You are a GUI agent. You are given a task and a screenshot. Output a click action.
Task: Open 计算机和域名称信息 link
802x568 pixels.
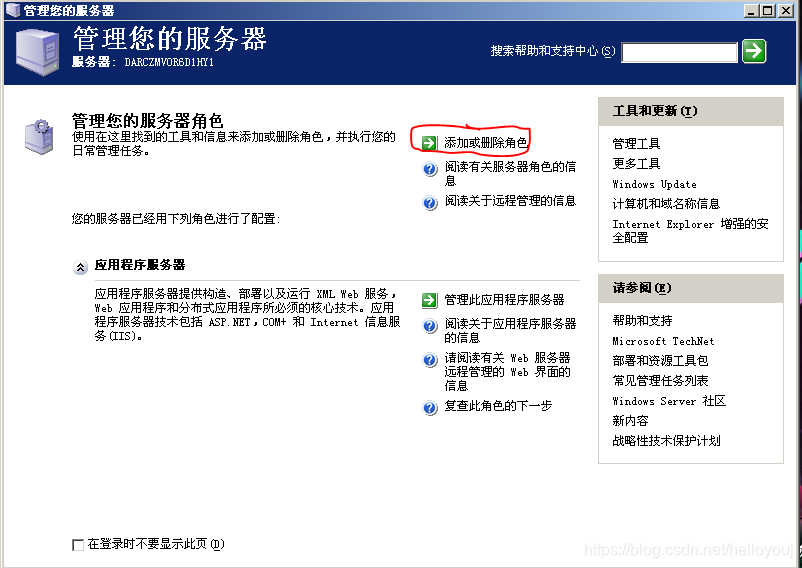pos(666,203)
